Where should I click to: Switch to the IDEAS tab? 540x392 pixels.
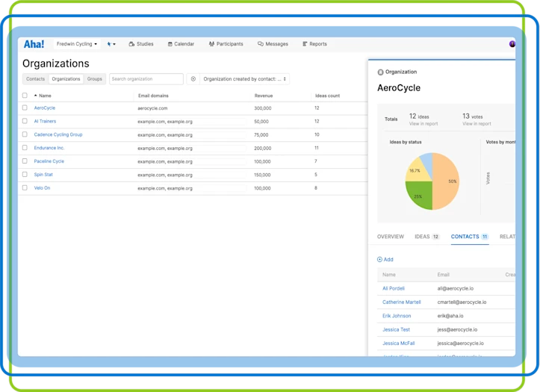(x=427, y=237)
